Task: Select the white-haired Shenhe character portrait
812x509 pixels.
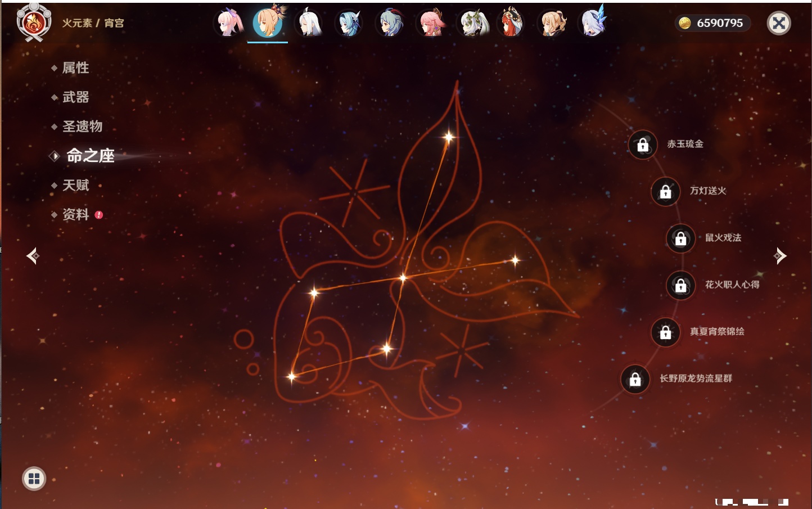Action: (x=309, y=24)
